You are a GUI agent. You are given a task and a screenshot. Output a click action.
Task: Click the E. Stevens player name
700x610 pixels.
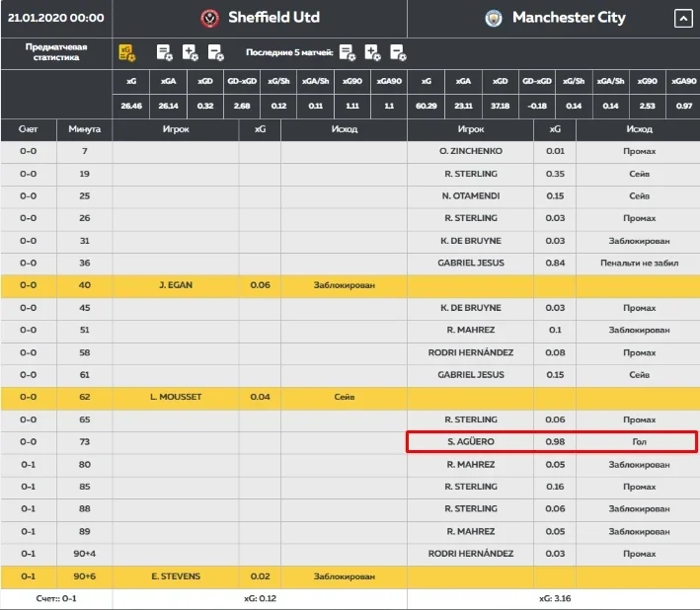pyautogui.click(x=175, y=575)
